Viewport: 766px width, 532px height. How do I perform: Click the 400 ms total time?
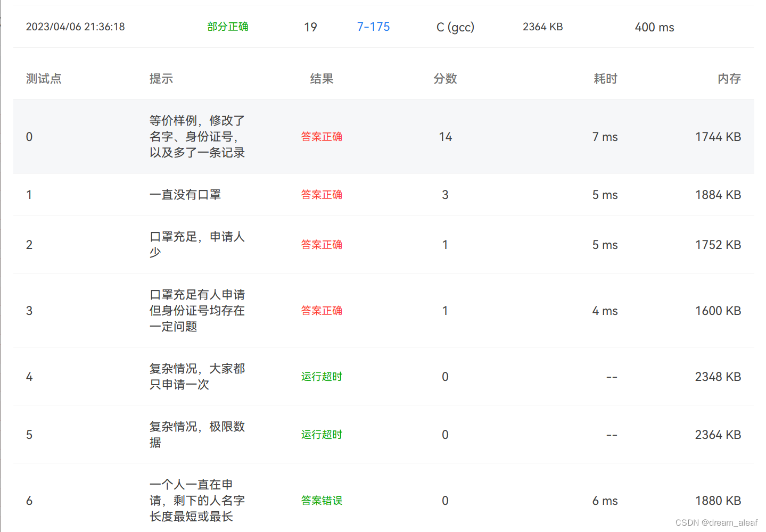tap(654, 27)
